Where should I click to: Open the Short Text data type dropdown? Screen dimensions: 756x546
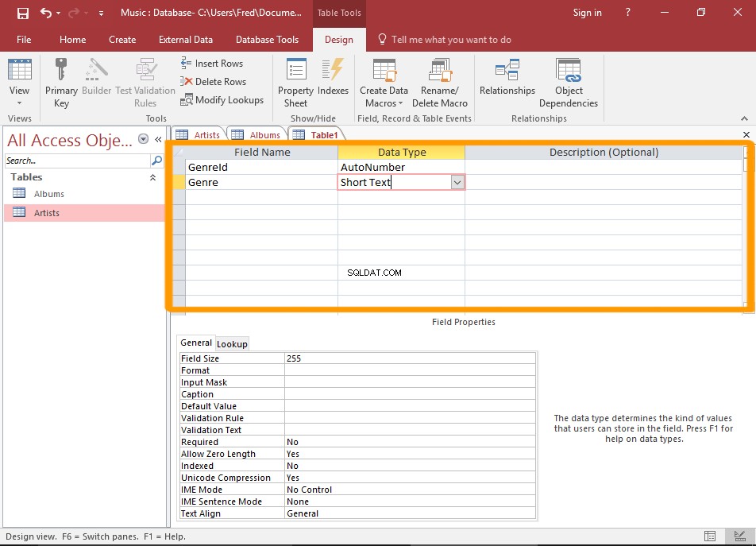pyautogui.click(x=457, y=182)
